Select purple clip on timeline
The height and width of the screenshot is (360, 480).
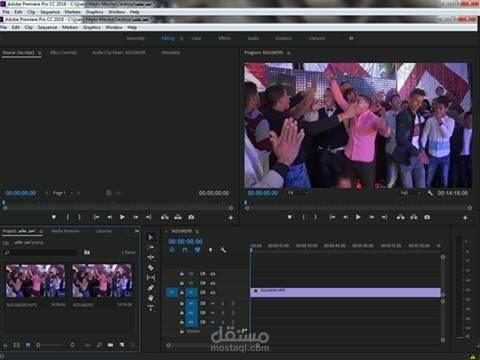coord(345,292)
